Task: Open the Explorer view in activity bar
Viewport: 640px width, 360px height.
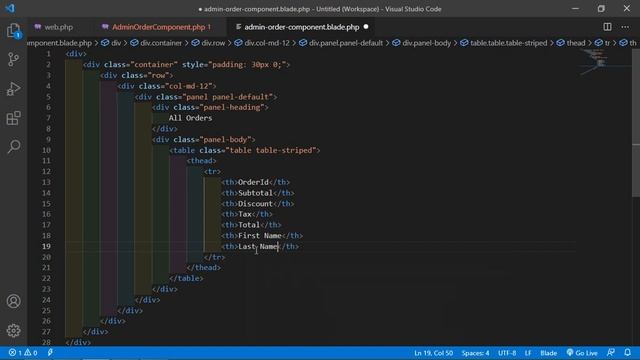Action: 13,31
